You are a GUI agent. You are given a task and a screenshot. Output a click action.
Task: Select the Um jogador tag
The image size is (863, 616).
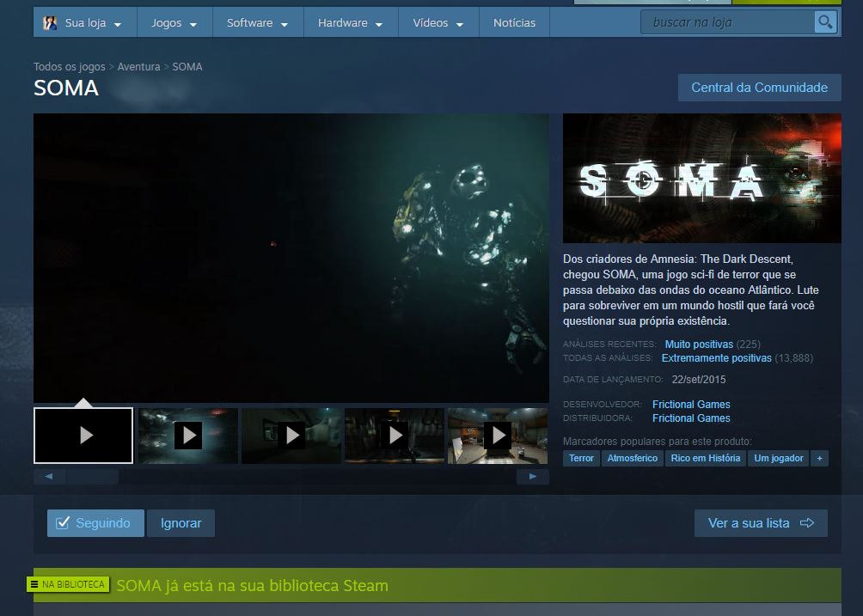(778, 458)
